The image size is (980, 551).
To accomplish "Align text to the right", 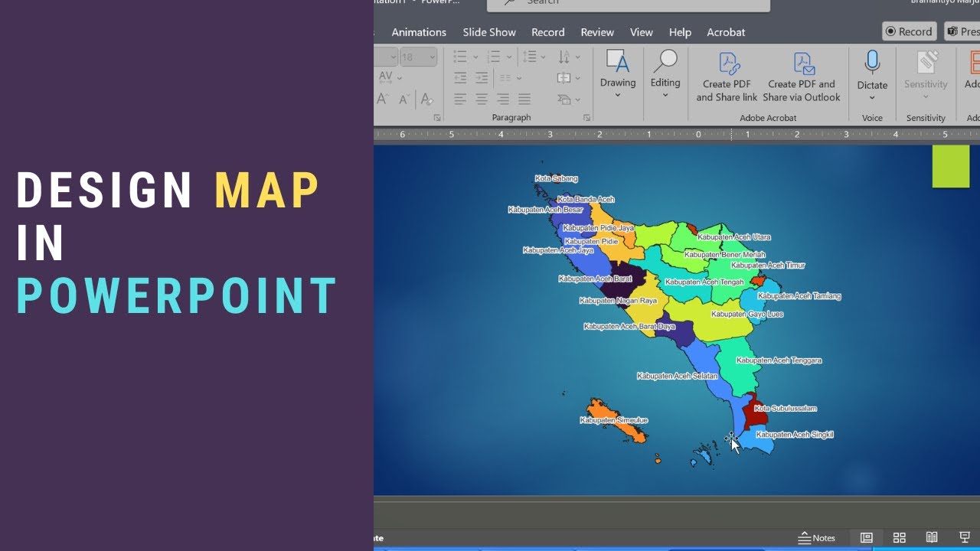I will (503, 99).
